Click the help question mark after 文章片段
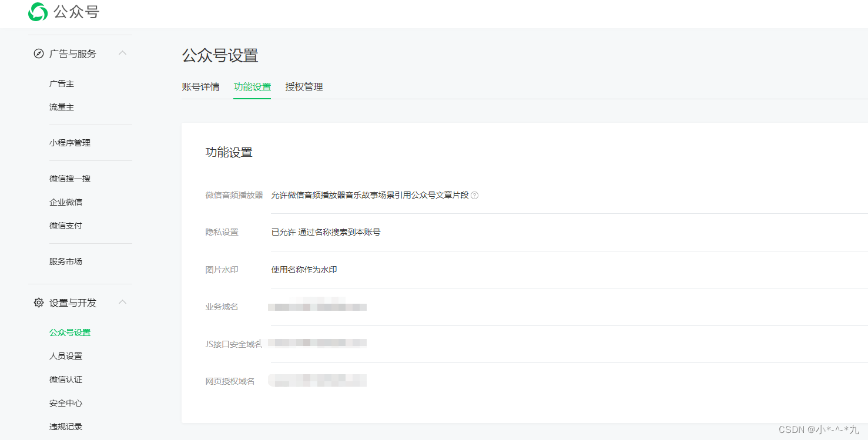This screenshot has height=440, width=868. click(x=475, y=196)
